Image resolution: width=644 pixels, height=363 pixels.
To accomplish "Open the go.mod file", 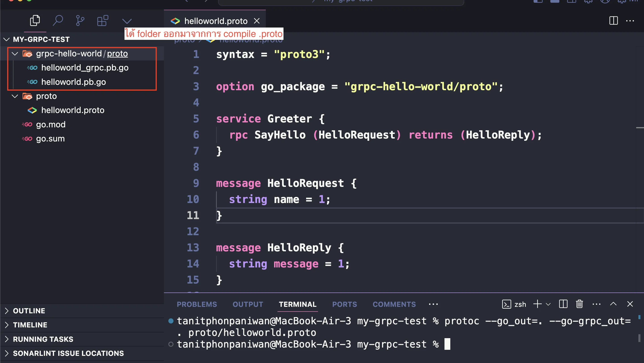I will click(51, 124).
